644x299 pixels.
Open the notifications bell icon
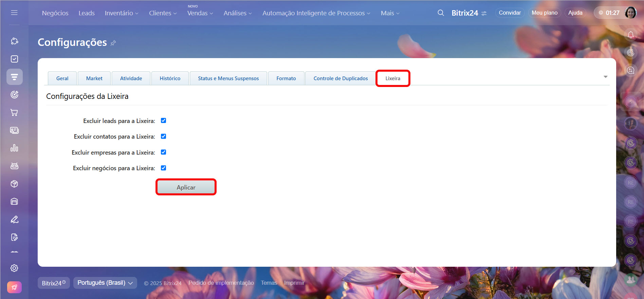tap(630, 35)
